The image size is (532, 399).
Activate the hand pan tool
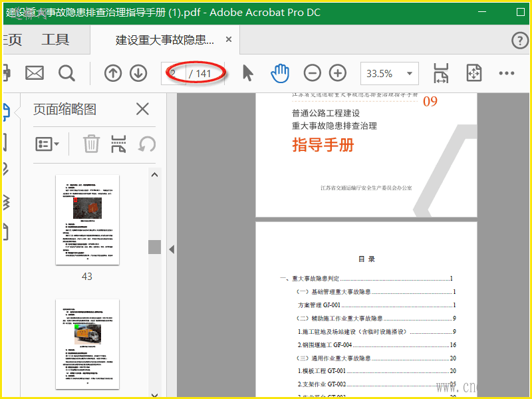click(280, 73)
